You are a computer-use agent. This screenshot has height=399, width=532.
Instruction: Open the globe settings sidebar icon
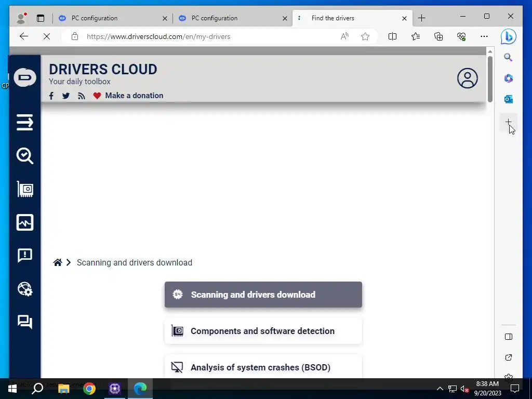pyautogui.click(x=25, y=289)
